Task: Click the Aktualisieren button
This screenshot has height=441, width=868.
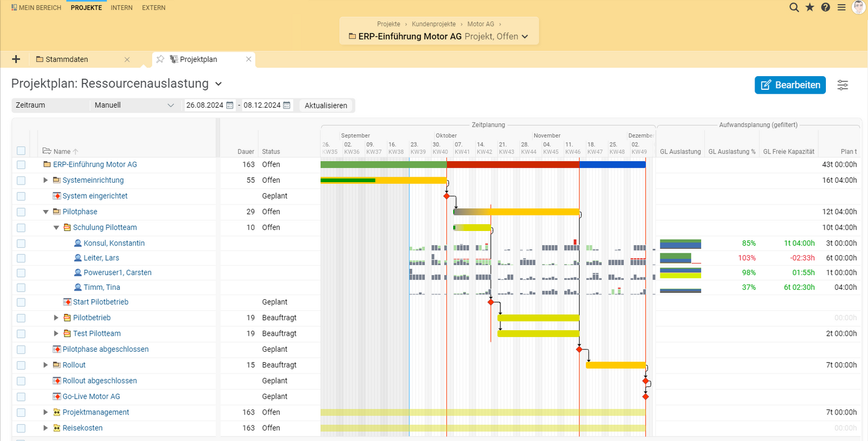Action: point(326,105)
